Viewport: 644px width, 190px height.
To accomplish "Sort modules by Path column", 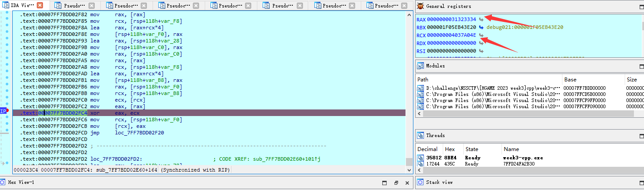I will (489, 80).
